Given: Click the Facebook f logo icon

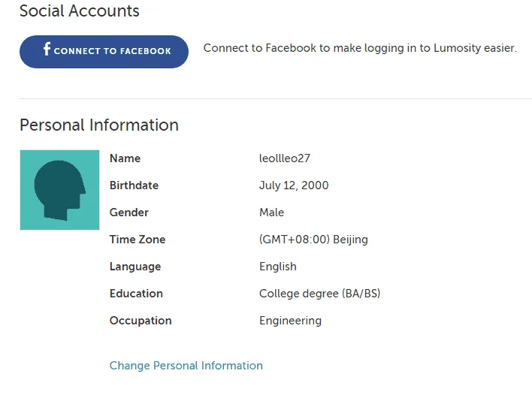Looking at the screenshot, I should (47, 49).
